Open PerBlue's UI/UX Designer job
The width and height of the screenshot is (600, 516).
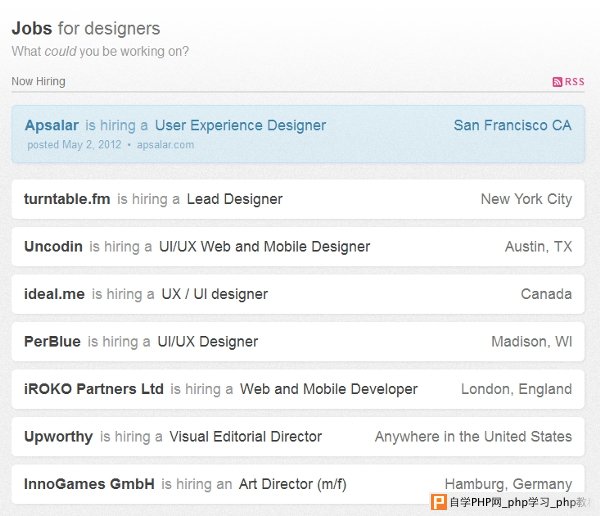pyautogui.click(x=207, y=341)
